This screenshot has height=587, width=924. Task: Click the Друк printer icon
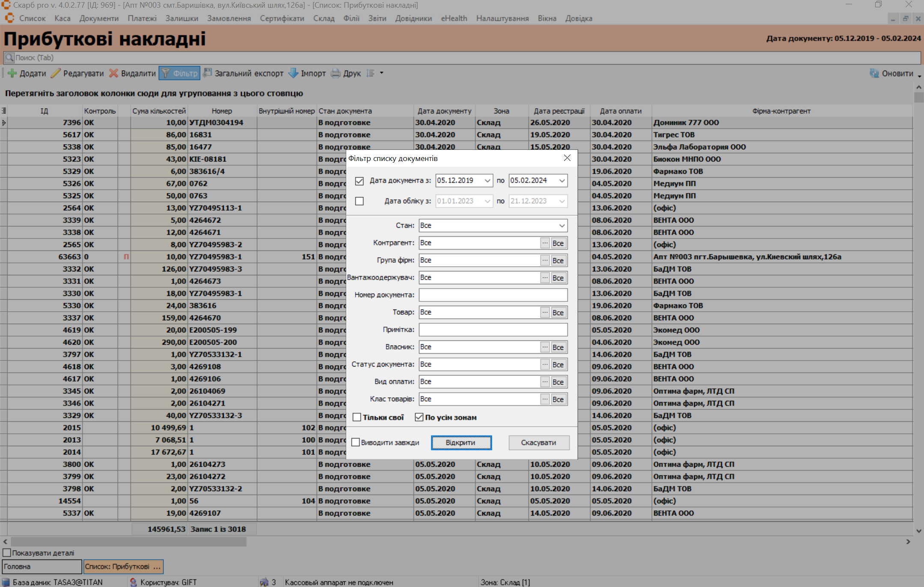coord(336,73)
